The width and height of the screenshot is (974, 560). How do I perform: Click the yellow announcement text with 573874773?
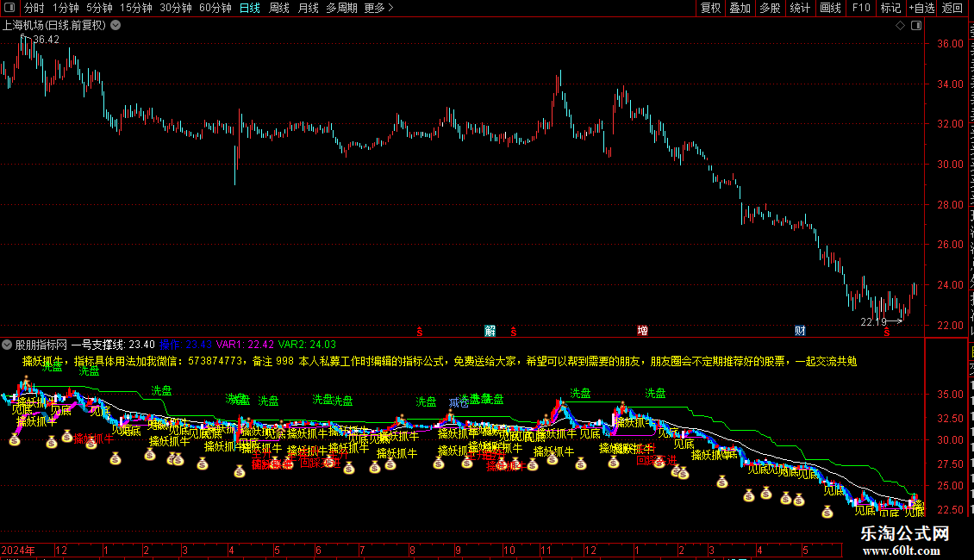tap(440, 361)
